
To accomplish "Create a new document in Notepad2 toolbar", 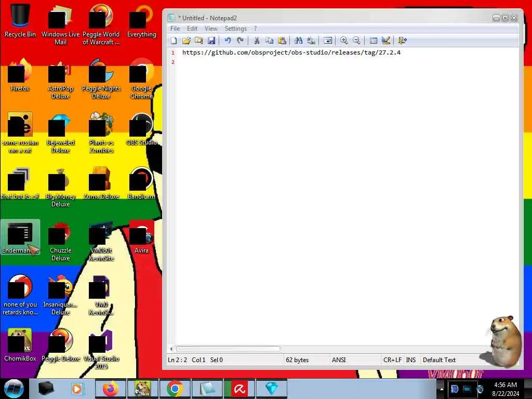I will [x=174, y=41].
